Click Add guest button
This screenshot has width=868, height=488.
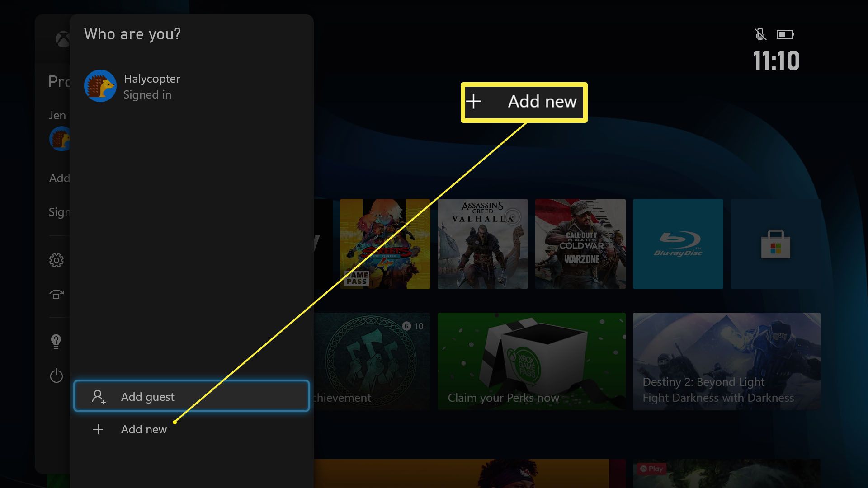point(192,396)
